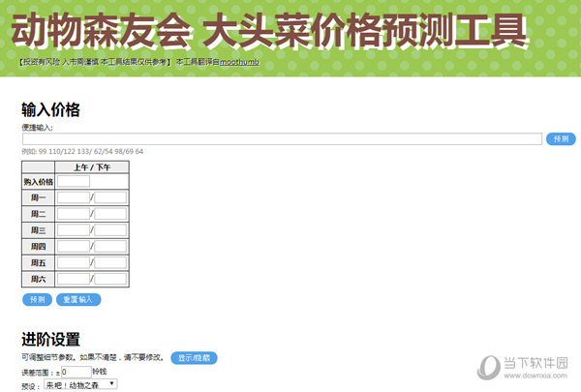Viewport: 581px width, 392px height.
Task: Select Friday (周五) afternoon price field
Action: coord(110,262)
